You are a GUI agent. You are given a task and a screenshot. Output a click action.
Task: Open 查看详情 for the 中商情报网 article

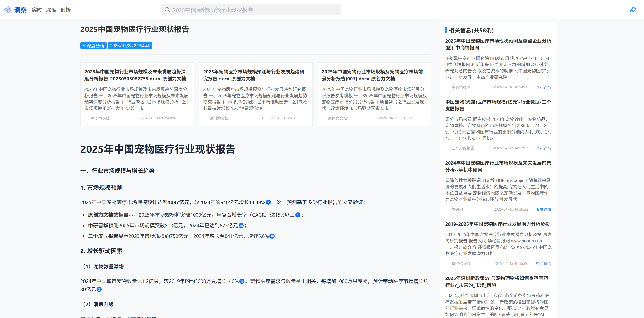(543, 87)
